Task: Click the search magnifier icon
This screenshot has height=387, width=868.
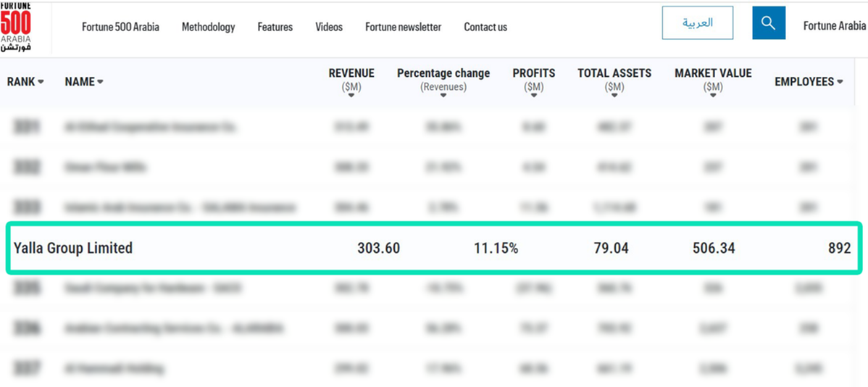Action: click(x=769, y=23)
